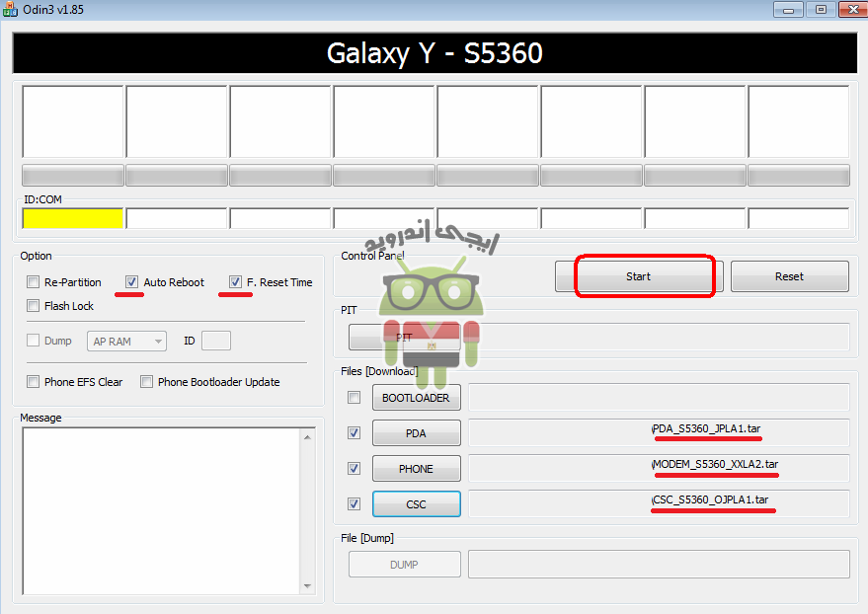Click the CSC file button

coord(417,503)
